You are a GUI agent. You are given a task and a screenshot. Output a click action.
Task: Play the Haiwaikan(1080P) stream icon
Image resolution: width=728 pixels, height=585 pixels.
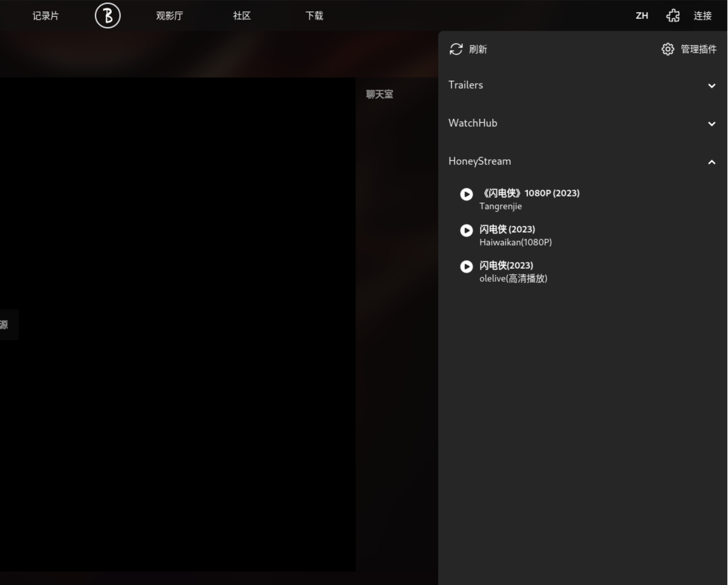pyautogui.click(x=467, y=231)
